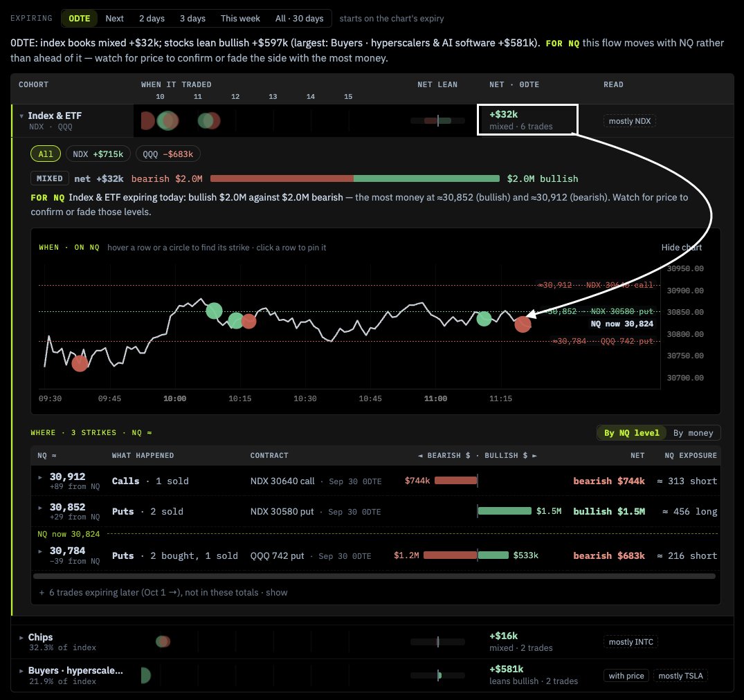744x700 pixels.
Task: Click the NET LEAN column header
Action: [437, 84]
